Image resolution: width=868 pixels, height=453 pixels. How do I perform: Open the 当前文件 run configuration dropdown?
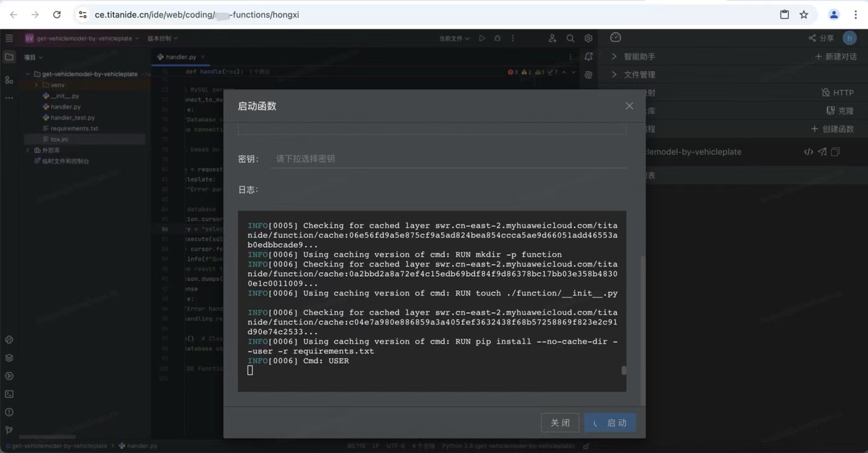coord(454,39)
